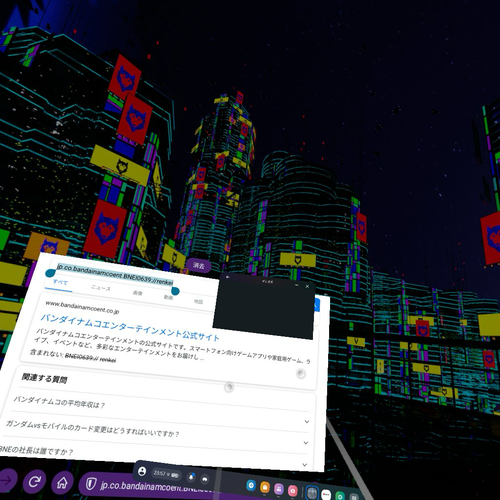
Task: Open the purple people app in the dock
Action: [279, 489]
